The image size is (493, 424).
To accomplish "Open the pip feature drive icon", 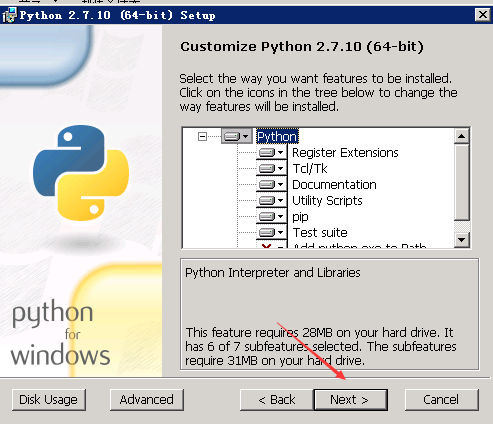I will tap(271, 216).
